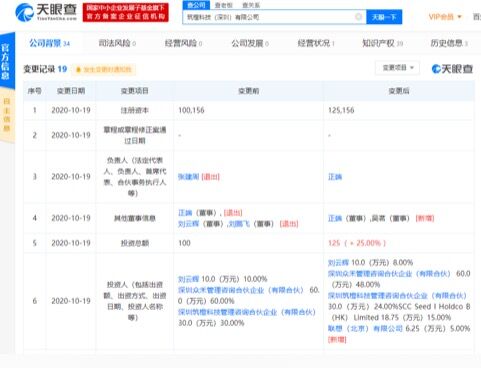Open the 自主信息 yellow side tab

point(6,115)
